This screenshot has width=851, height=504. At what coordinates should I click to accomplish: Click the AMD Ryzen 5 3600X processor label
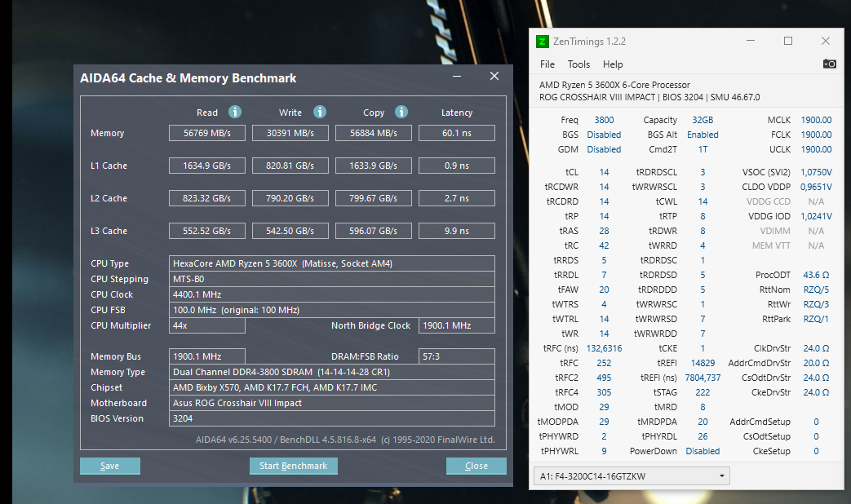614,85
